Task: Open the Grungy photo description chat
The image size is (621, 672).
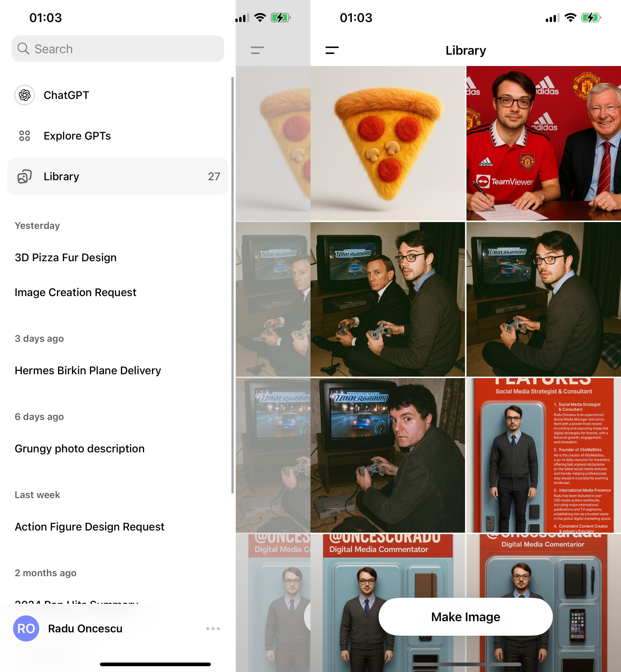Action: pos(80,449)
